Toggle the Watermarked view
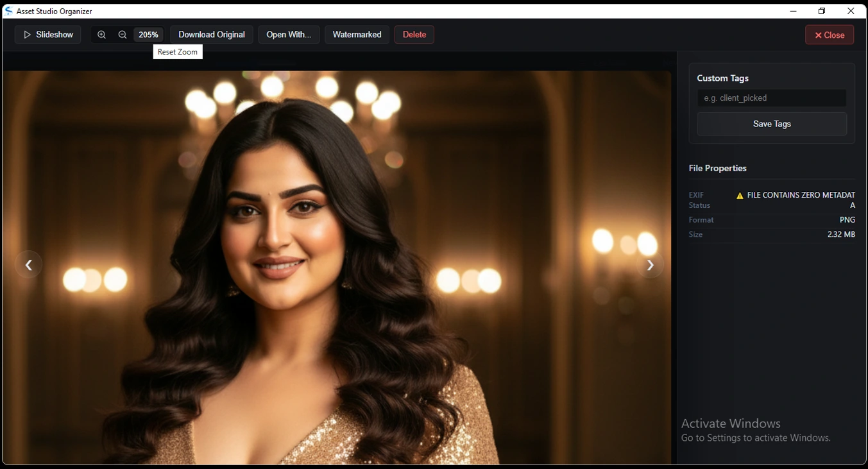The height and width of the screenshot is (469, 868). click(x=357, y=35)
